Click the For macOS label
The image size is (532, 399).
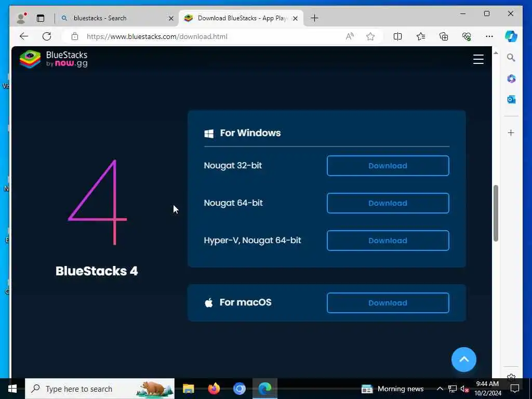(245, 302)
